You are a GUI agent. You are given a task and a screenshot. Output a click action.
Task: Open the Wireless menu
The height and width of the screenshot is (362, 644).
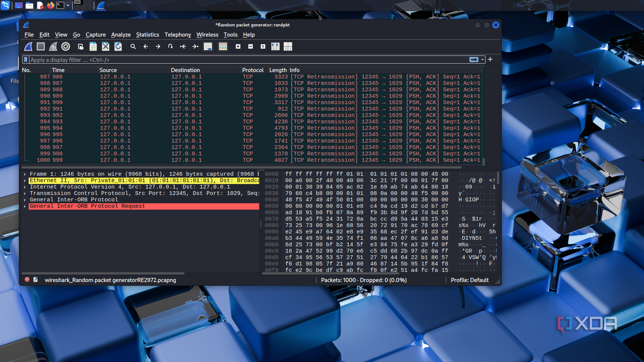pyautogui.click(x=207, y=35)
